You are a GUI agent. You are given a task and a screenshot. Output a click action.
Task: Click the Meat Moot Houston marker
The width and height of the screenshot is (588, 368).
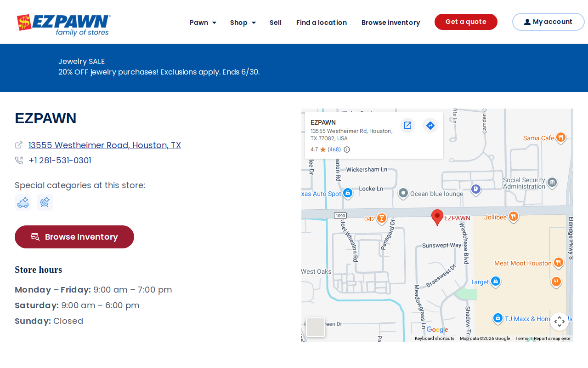coord(559,263)
